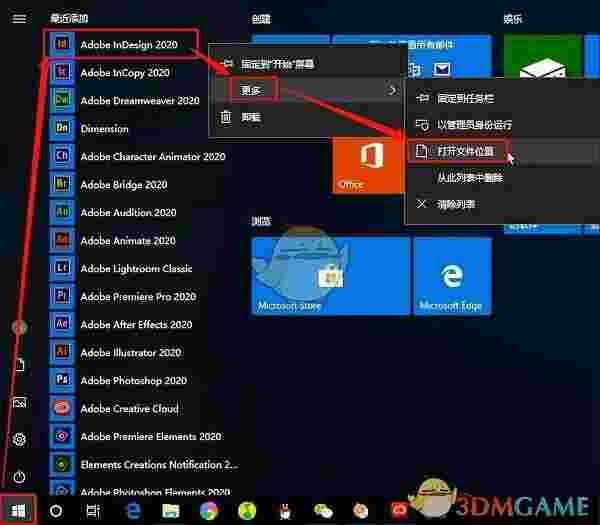The image size is (600, 525).
Task: Open Adobe Dreamweaver 2020
Action: coord(126,100)
